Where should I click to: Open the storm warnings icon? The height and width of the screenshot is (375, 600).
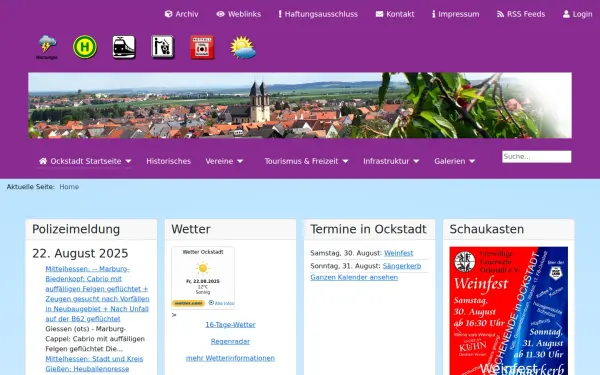(47, 47)
